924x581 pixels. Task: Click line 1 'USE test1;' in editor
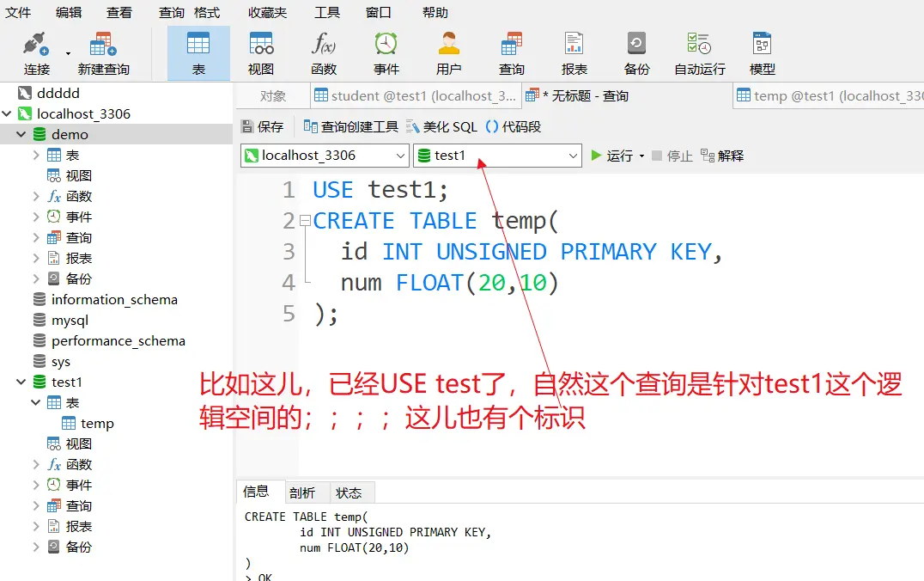pos(380,190)
